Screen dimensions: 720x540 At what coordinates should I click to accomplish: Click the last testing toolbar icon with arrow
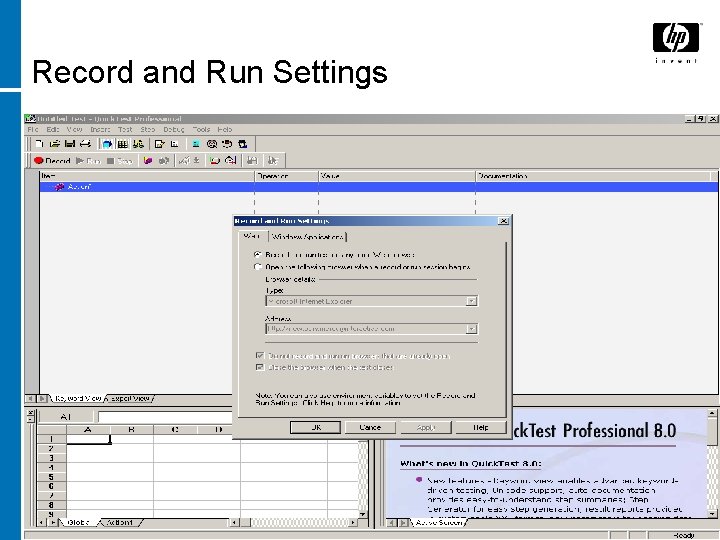(x=273, y=160)
